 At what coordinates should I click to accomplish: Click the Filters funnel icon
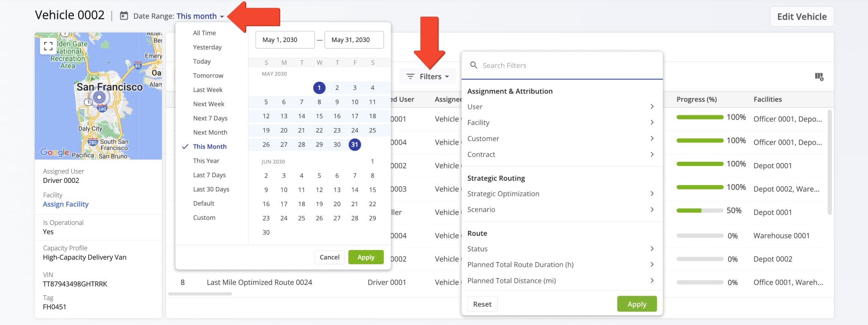point(410,77)
